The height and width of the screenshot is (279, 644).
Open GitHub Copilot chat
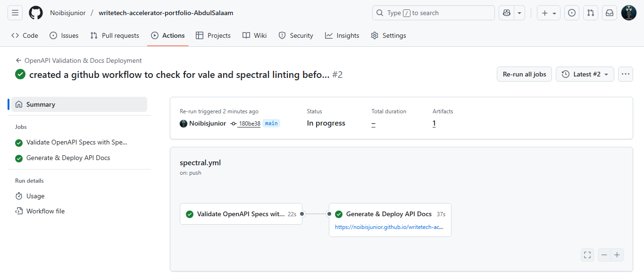tap(506, 13)
